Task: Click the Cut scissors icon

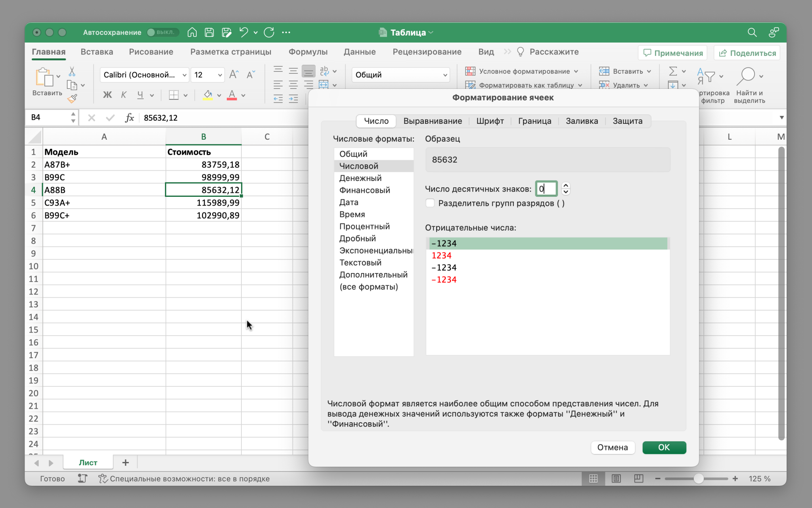Action: 72,71
